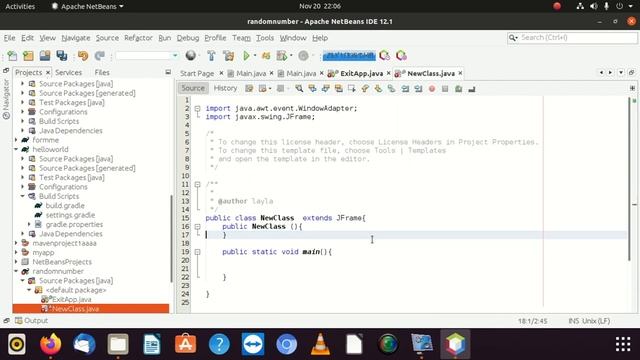640x360 pixels.
Task: Expand the mavenproject1aaaa project node
Action: pyautogui.click(x=16, y=243)
